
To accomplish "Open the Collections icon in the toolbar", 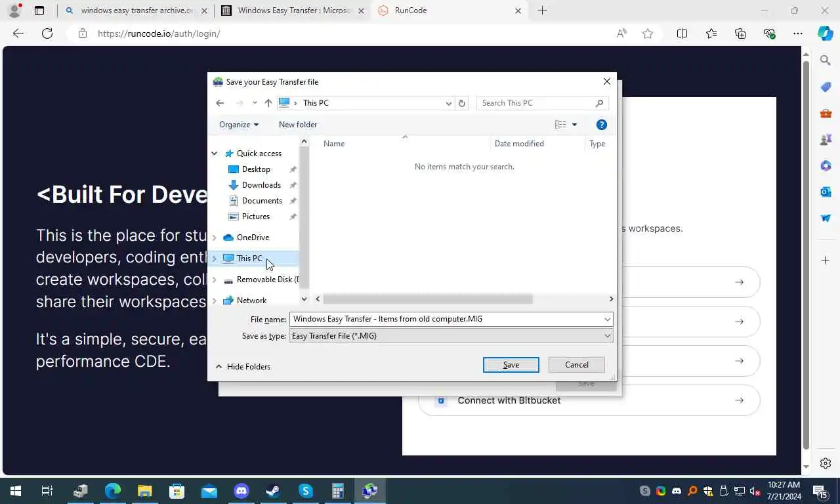I will click(x=740, y=33).
